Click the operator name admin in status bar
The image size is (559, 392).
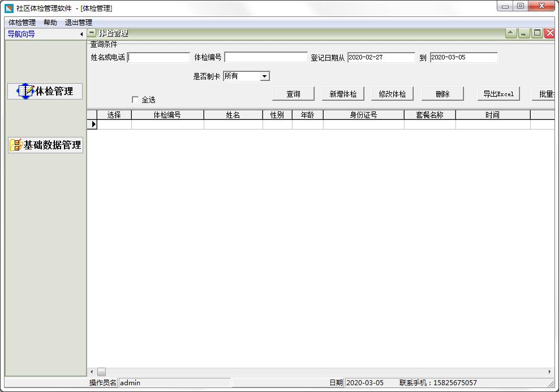pos(130,383)
